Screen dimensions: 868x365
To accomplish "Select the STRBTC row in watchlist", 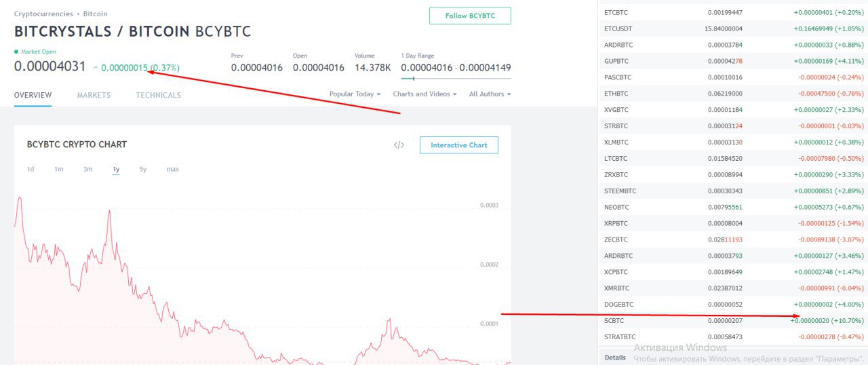I will coord(733,126).
